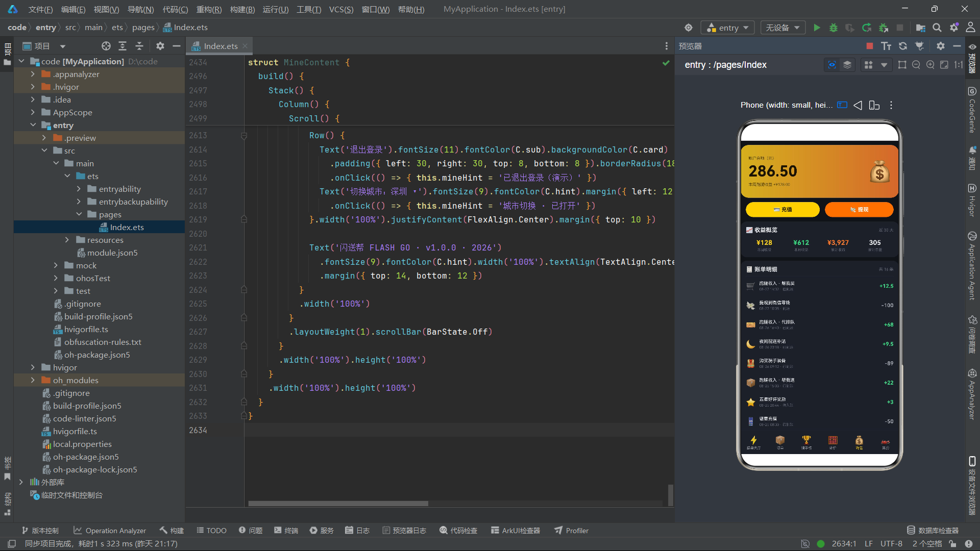Expand the oh_modules folder
The width and height of the screenshot is (980, 551).
coord(33,380)
